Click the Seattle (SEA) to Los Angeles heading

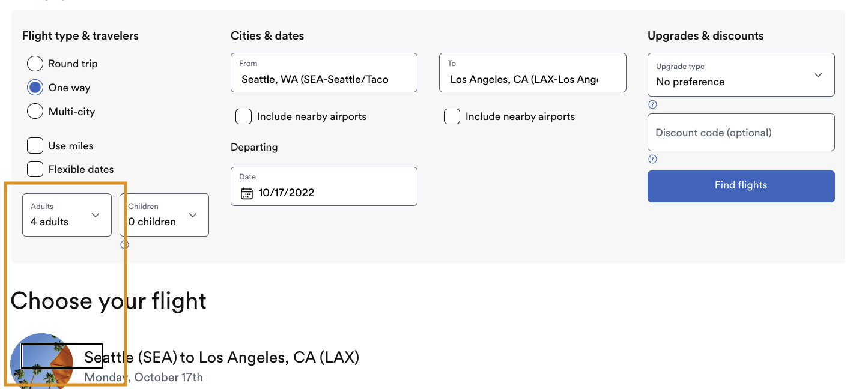222,357
